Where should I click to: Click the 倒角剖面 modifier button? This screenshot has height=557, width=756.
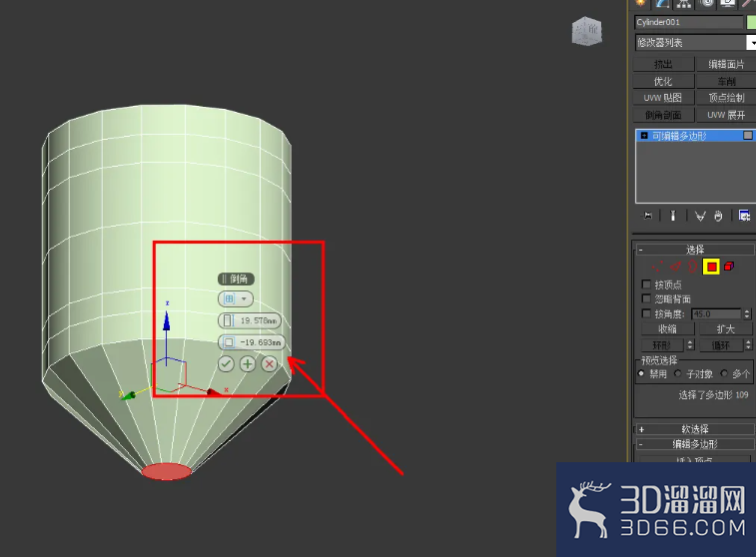[x=663, y=115]
